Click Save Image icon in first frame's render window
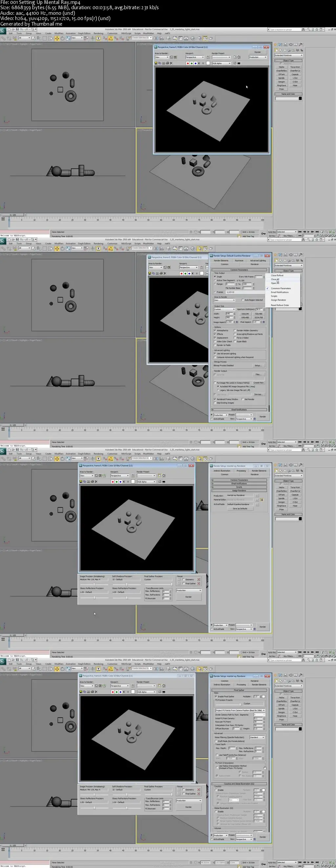 pyautogui.click(x=156, y=63)
